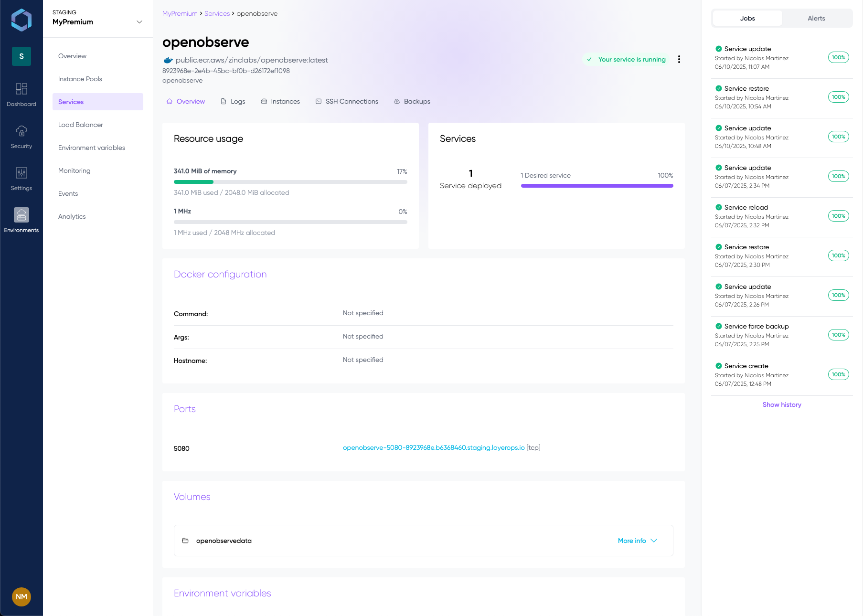Expand the MyPremium environment dropdown
This screenshot has height=616, width=863.
tap(139, 22)
